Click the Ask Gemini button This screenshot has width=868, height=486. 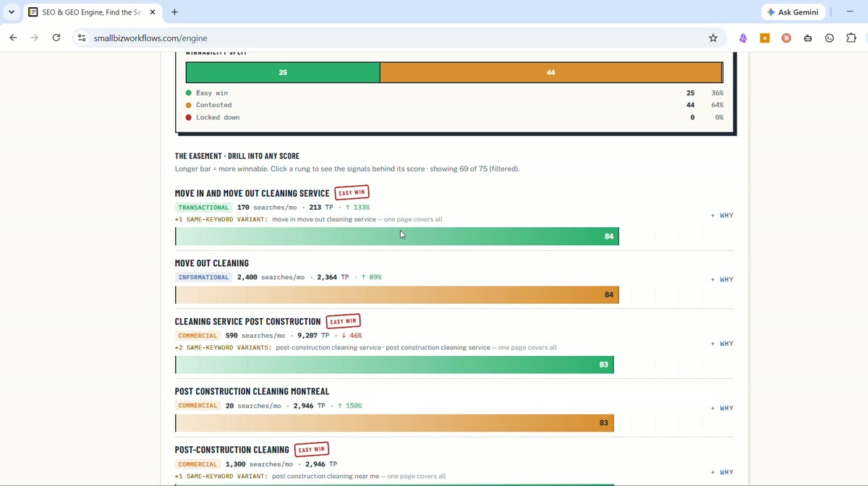(793, 12)
